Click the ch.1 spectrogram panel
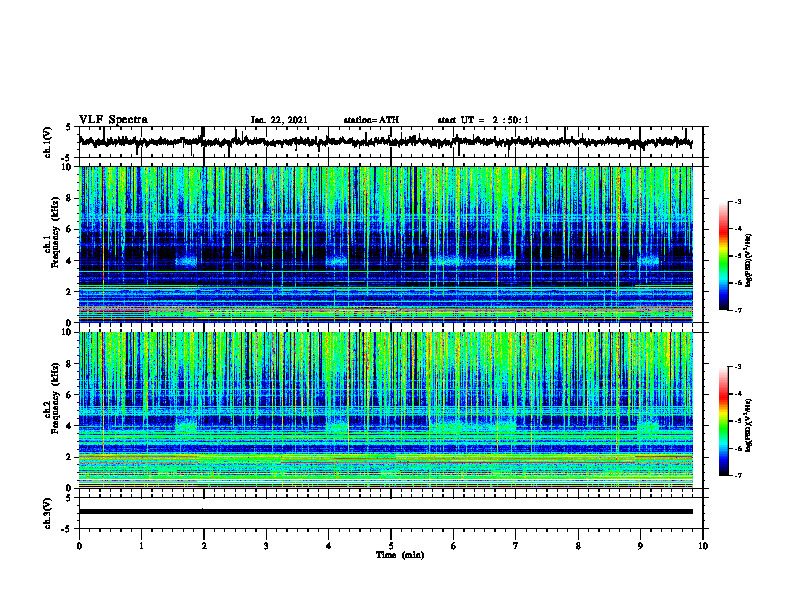792x612 pixels. coord(386,244)
